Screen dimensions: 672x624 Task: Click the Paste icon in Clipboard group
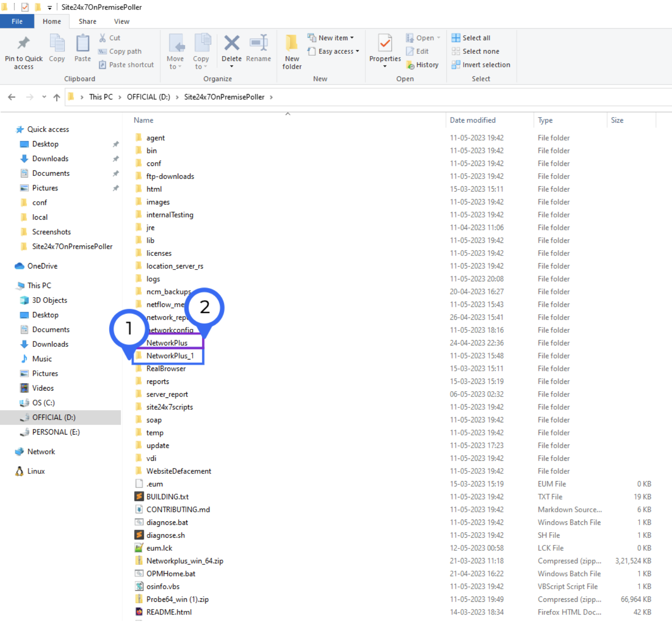(x=83, y=44)
